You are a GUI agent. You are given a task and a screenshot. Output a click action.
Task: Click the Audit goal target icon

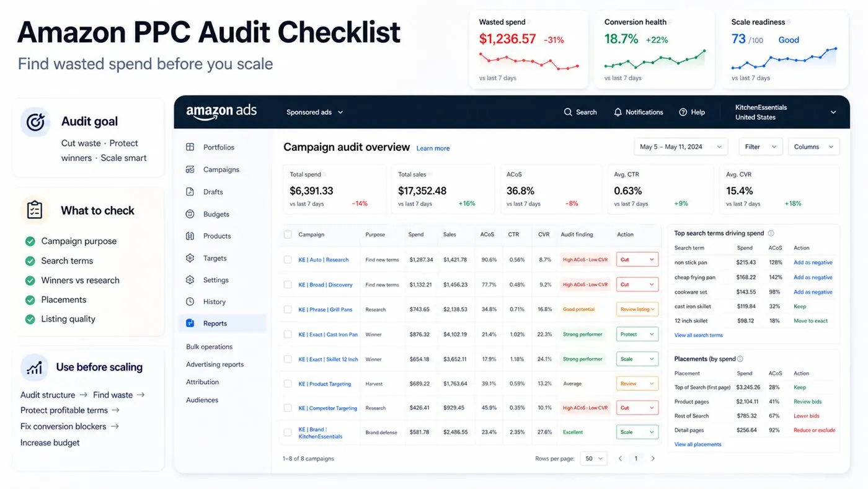35,122
